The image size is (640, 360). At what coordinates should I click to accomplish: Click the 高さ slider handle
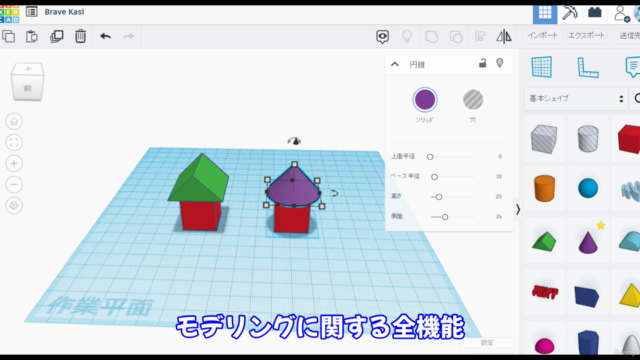click(439, 197)
